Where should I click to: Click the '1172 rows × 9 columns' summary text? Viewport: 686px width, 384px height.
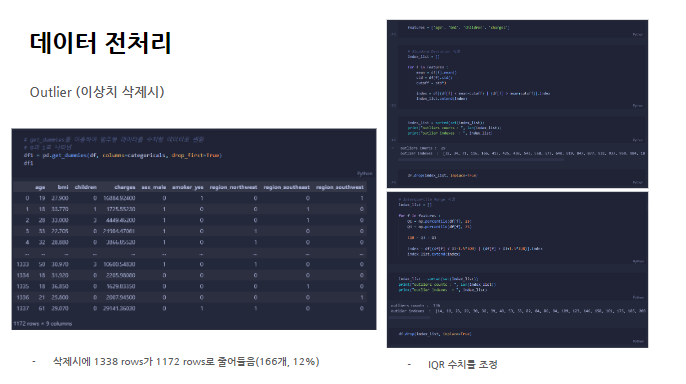point(43,324)
